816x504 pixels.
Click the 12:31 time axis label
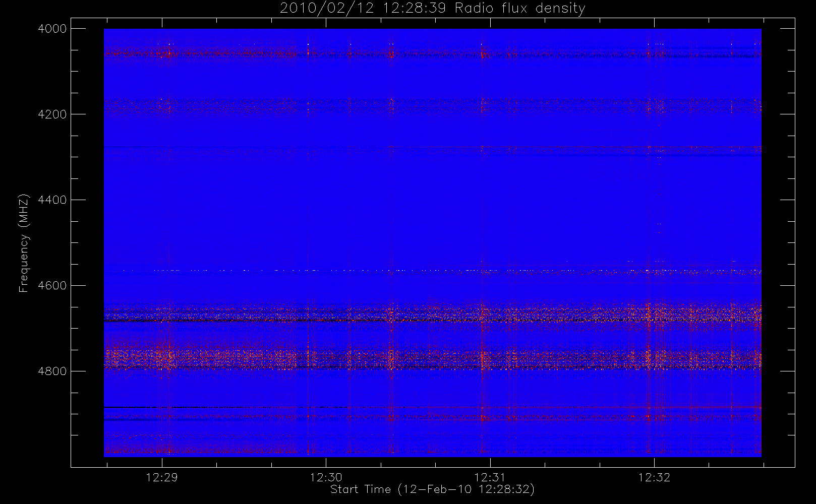490,477
